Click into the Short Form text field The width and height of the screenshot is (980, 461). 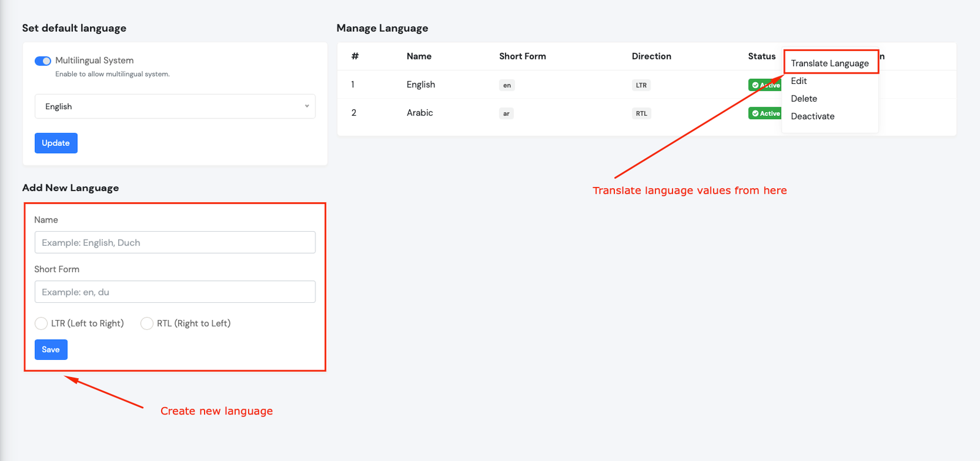pos(175,292)
